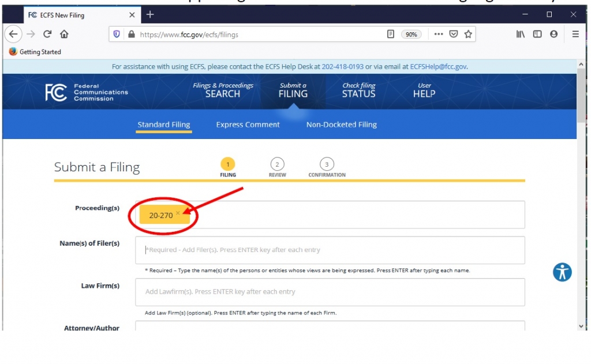Save to Pocket icon in address bar
Viewport: 591px width, 364px height.
click(454, 34)
